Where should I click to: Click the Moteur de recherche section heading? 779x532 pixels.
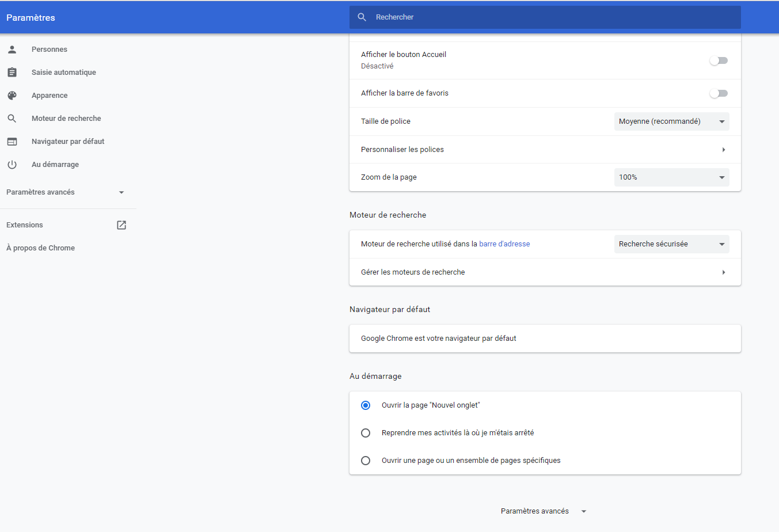coord(388,215)
